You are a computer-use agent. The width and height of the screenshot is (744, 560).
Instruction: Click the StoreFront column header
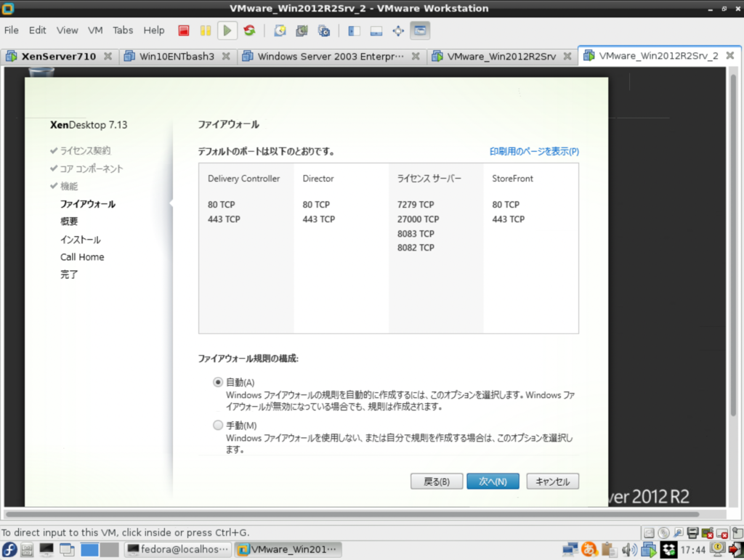pos(512,179)
